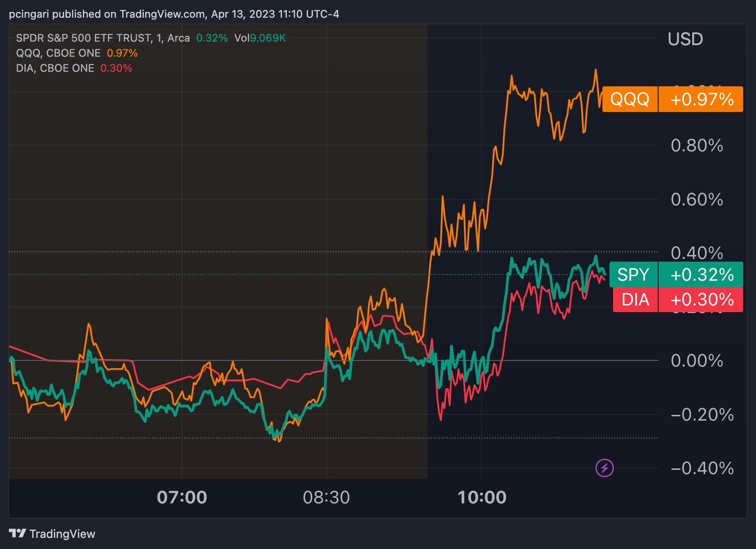This screenshot has width=756, height=549.
Task: Click the +0.32% SPY value tag
Action: coord(701,274)
